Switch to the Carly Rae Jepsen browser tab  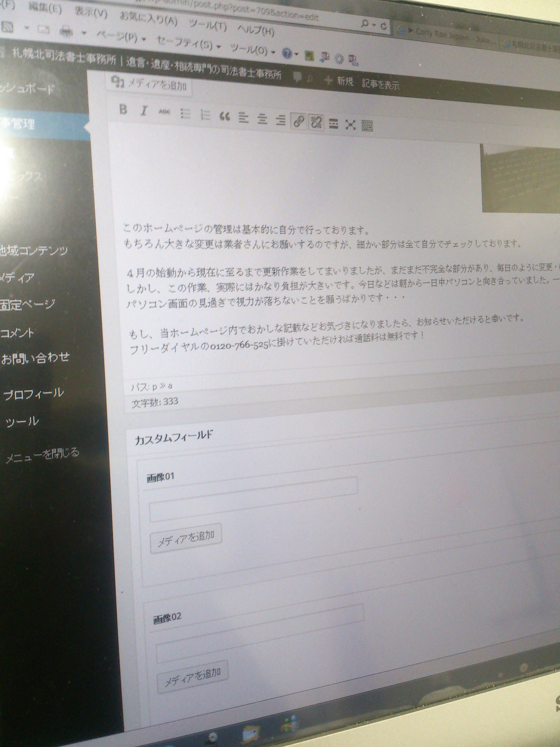[x=447, y=35]
